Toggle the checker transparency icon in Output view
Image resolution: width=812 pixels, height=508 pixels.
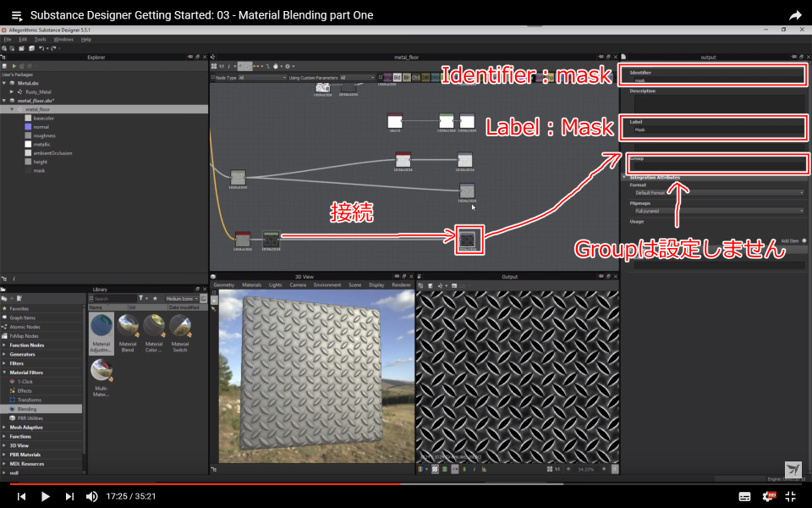[435, 469]
